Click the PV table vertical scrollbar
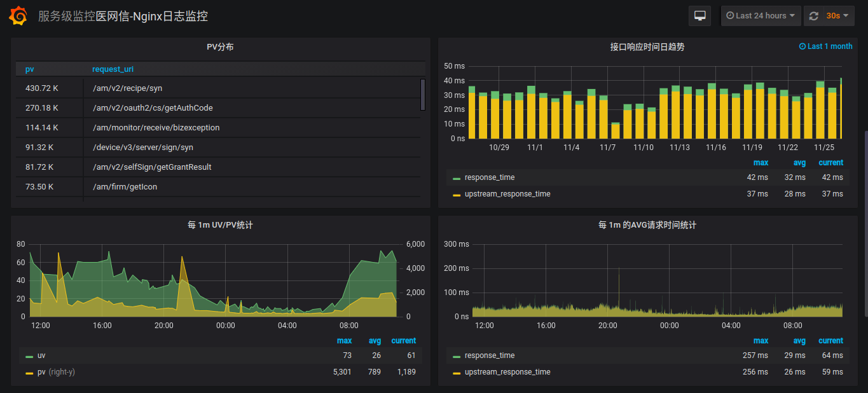 pyautogui.click(x=423, y=95)
